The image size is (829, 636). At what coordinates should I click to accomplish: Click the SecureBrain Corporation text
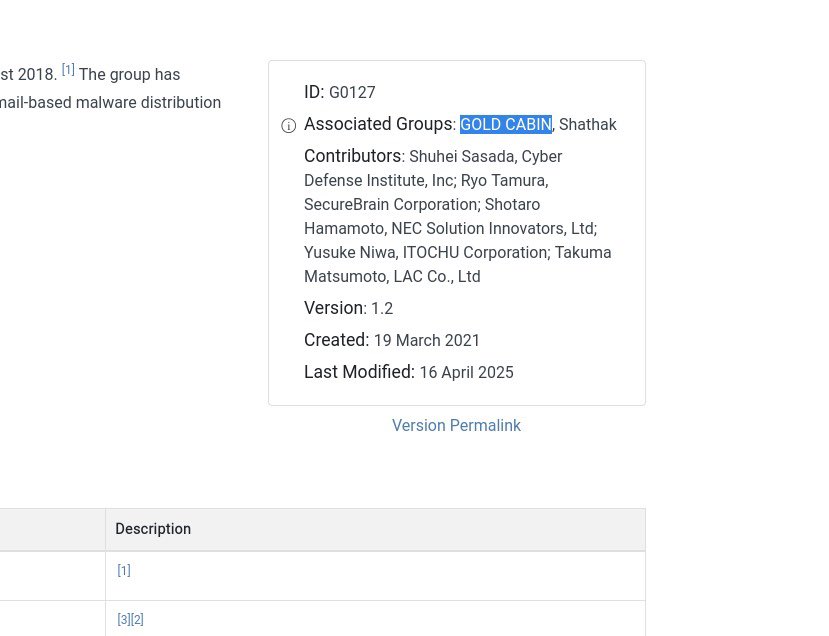[391, 205]
